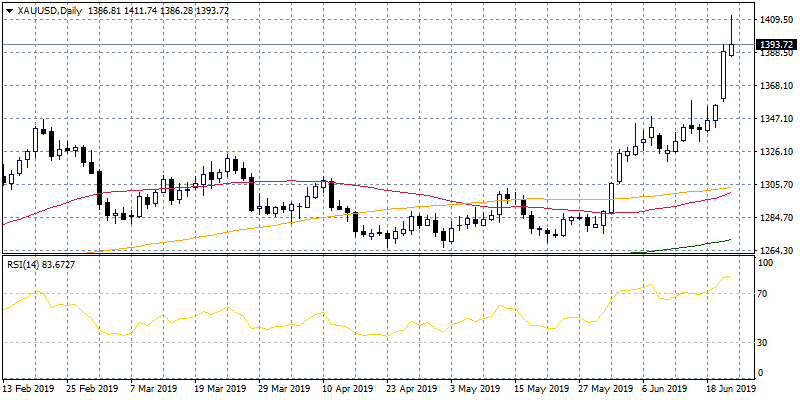Click the 10 Apr 2019 date label
The height and width of the screenshot is (400, 800).
click(346, 388)
